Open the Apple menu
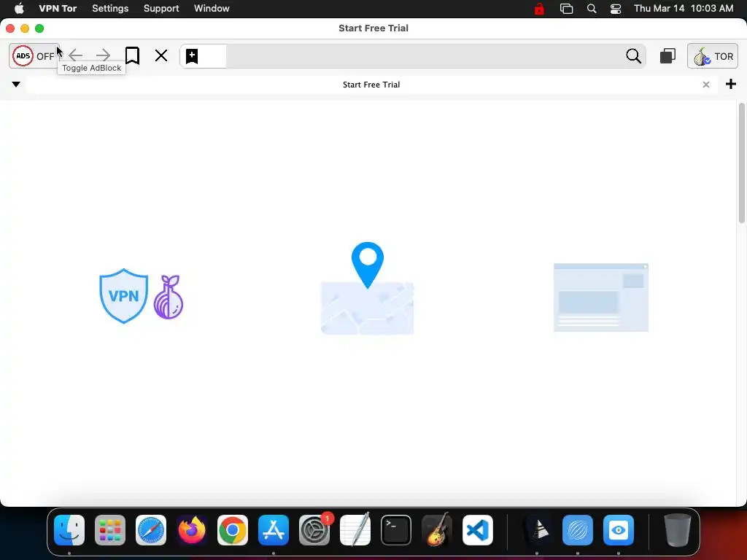 pos(19,8)
